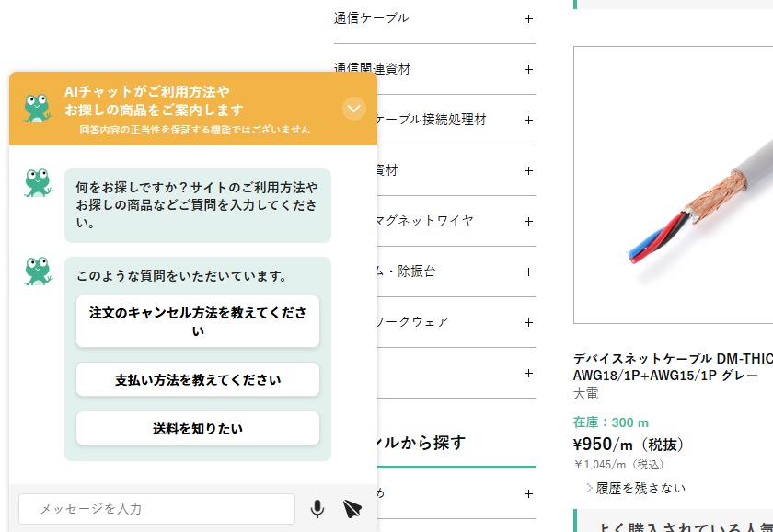Viewport: 773px width, 532px height.
Task: Choose the 注文のキャンセル方法を教えてください suggestion
Action: coord(198,321)
